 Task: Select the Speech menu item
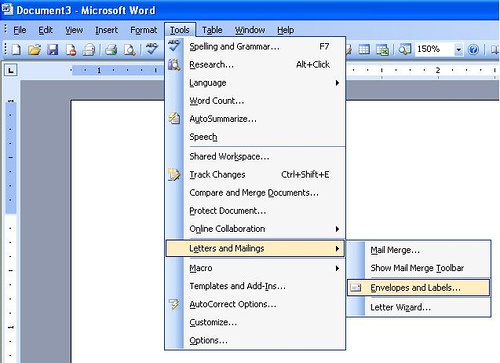255,137
